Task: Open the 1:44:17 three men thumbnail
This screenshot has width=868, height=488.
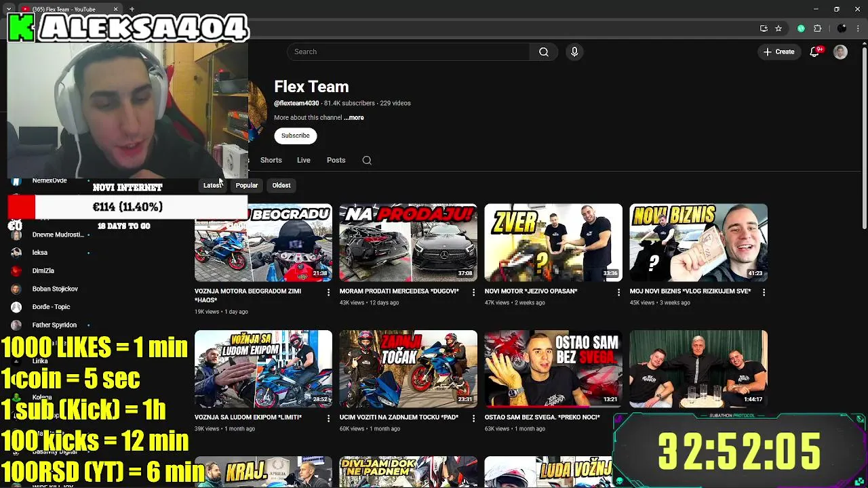Action: click(698, 369)
